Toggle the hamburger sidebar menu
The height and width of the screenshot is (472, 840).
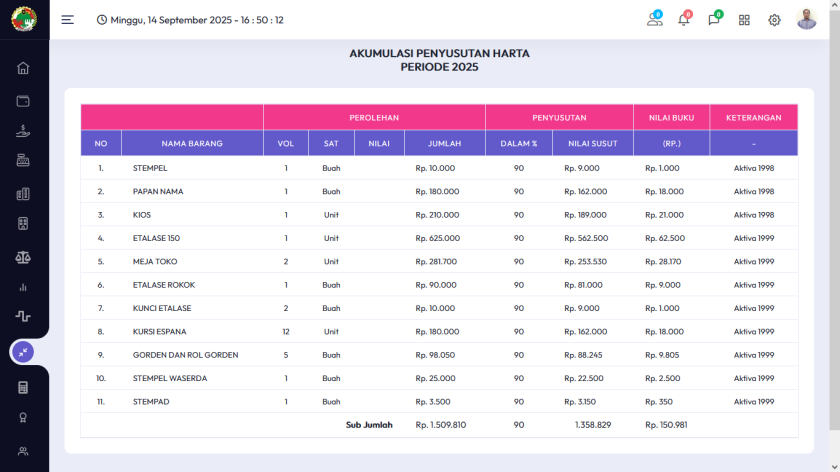67,20
